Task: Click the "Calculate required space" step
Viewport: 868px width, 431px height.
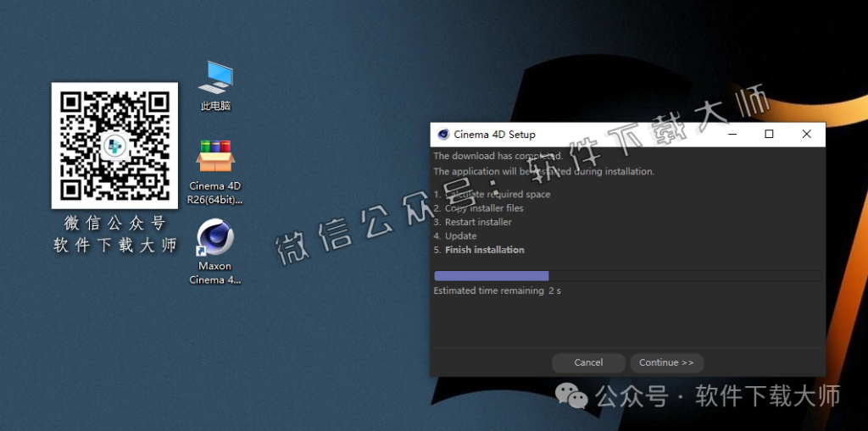Action: (x=497, y=194)
